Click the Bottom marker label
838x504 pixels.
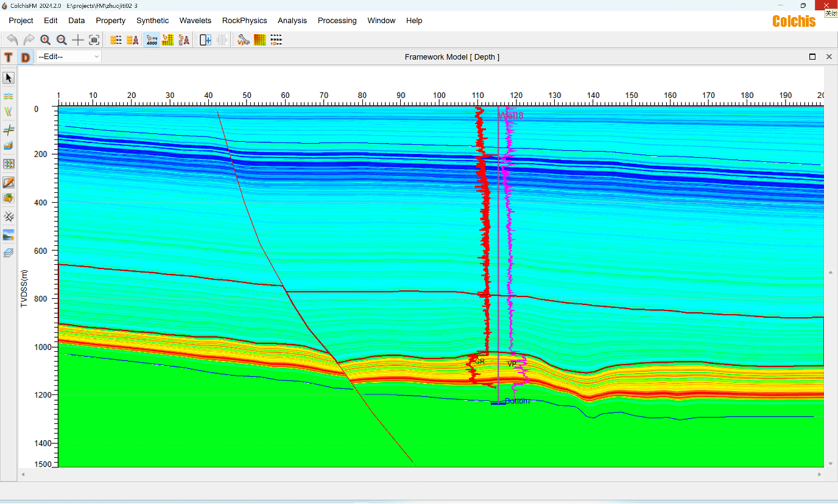pos(518,401)
